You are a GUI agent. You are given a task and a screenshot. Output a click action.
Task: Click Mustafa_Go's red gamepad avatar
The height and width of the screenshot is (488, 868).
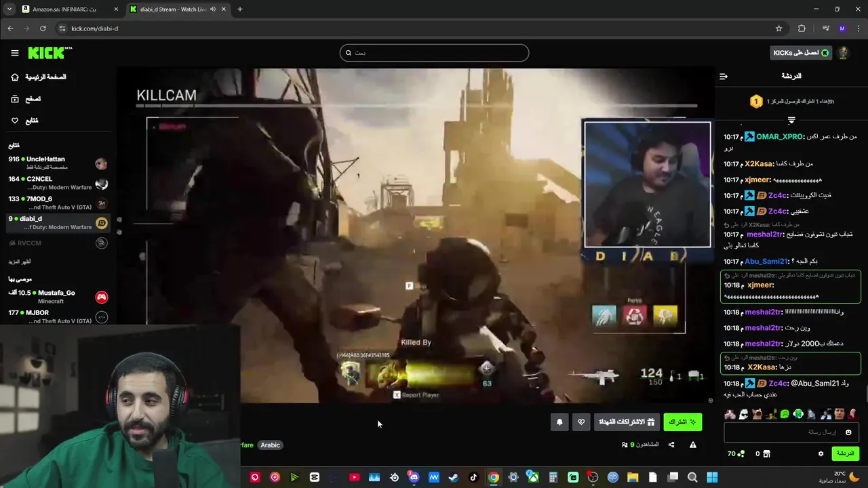[x=102, y=297]
